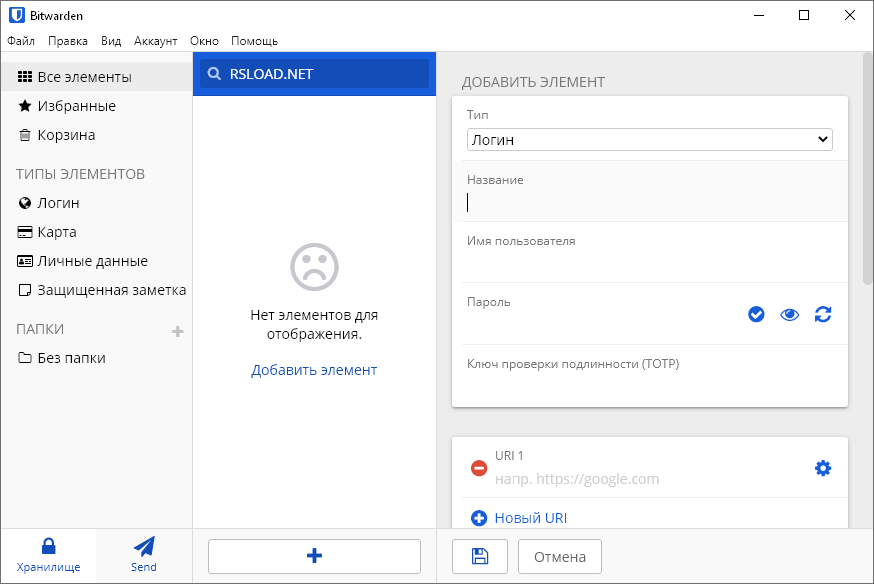The height and width of the screenshot is (584, 874).
Task: Focus the Пароль input field
Action: click(603, 325)
